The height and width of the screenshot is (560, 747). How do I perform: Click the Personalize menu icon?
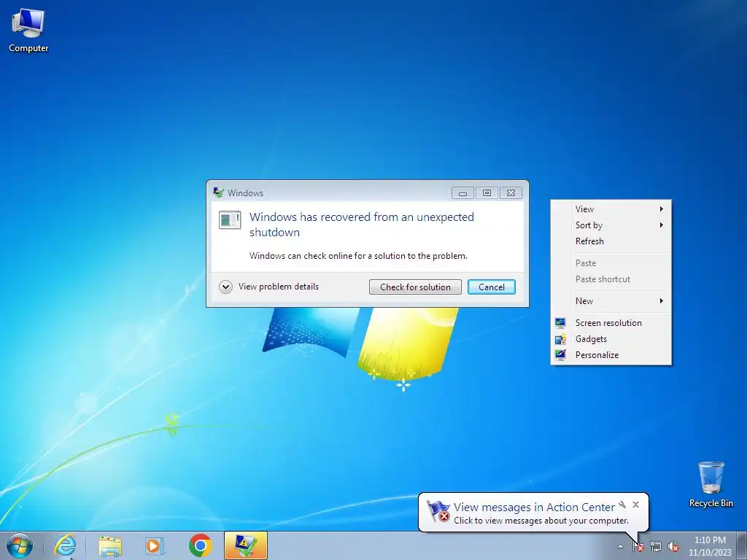tap(560, 355)
